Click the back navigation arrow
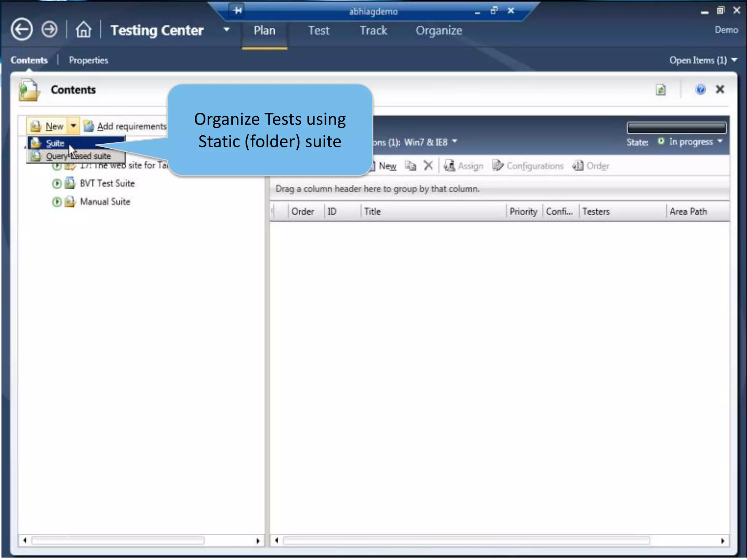 point(22,30)
